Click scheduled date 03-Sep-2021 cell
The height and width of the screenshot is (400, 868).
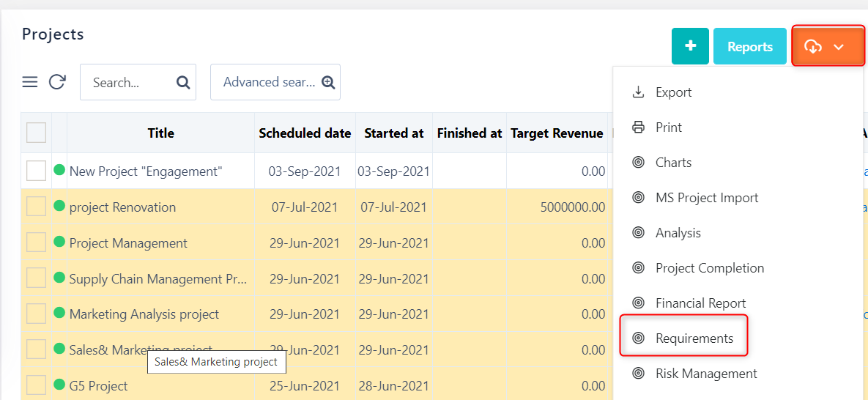point(305,171)
